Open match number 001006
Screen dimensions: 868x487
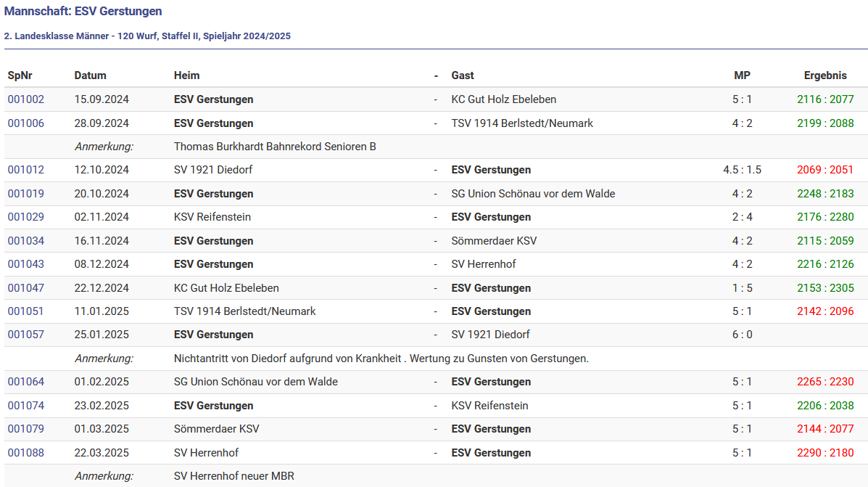coord(26,123)
